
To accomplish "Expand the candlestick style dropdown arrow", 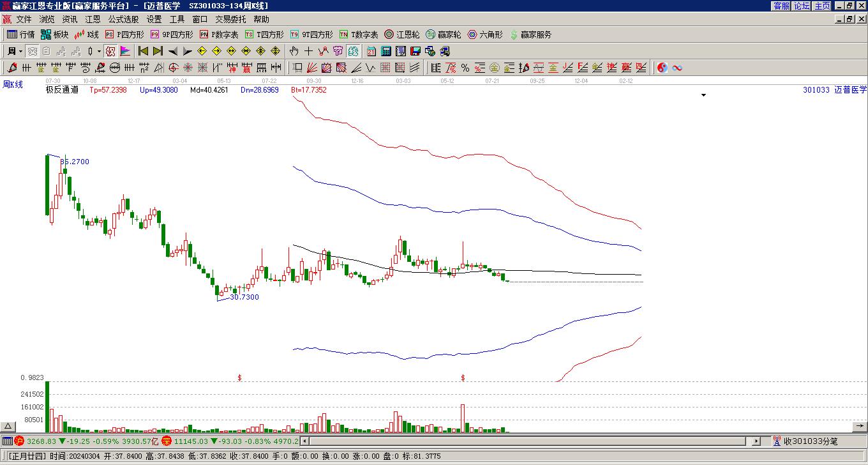I will pyautogui.click(x=99, y=51).
